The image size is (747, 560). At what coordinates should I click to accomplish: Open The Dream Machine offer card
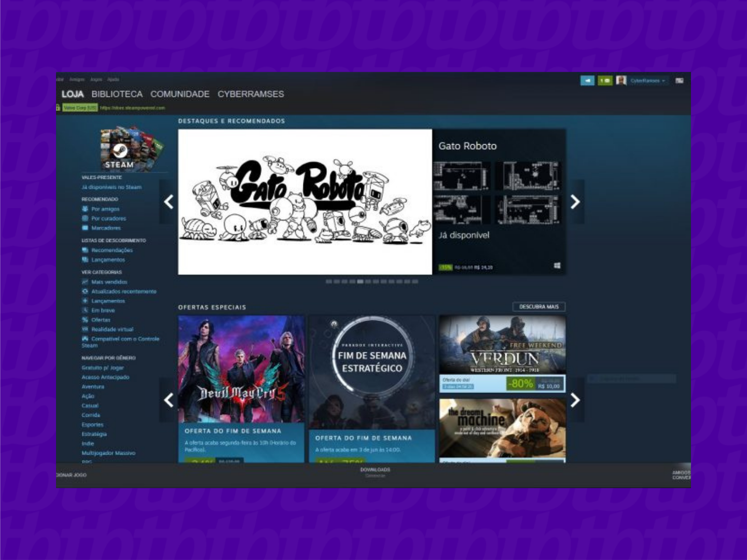click(x=503, y=430)
